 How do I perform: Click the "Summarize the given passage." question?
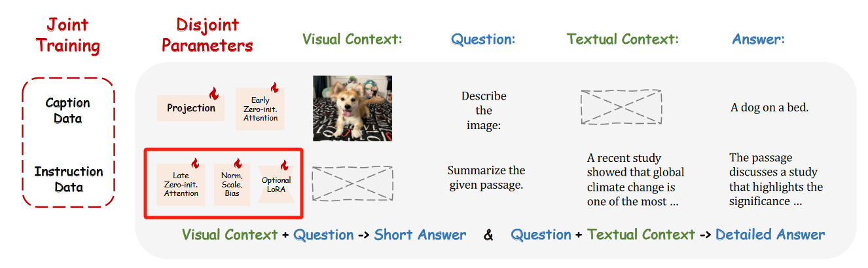[486, 178]
